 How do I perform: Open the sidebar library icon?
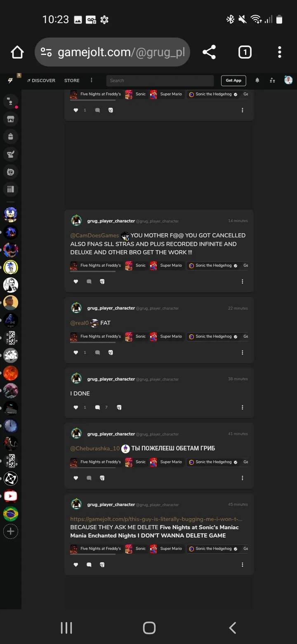pyautogui.click(x=11, y=189)
